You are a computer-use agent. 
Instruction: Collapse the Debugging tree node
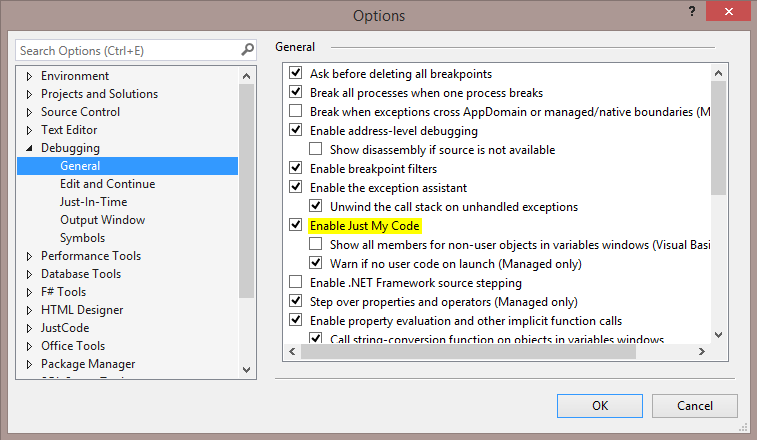(x=29, y=148)
